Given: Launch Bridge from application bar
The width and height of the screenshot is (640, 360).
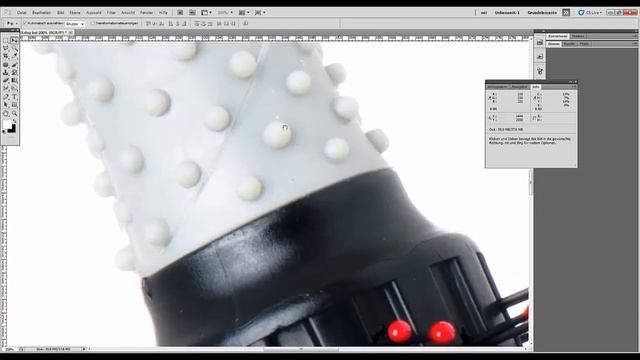Looking at the screenshot, I should tap(180, 13).
